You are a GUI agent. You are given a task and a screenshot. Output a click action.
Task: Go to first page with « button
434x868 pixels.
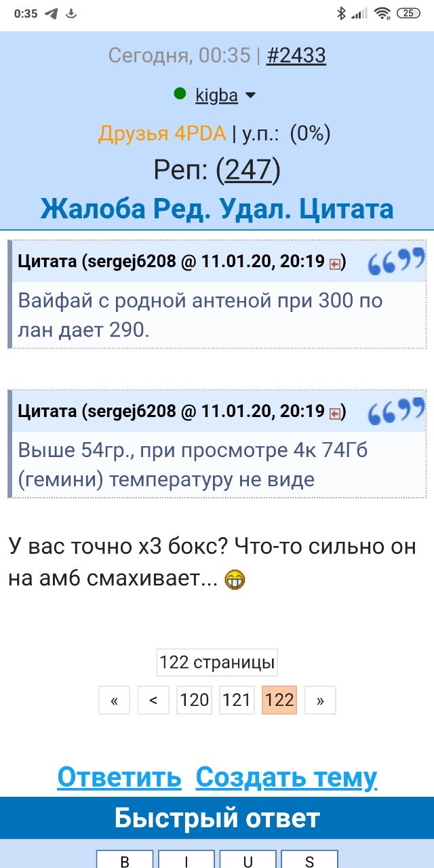(115, 701)
